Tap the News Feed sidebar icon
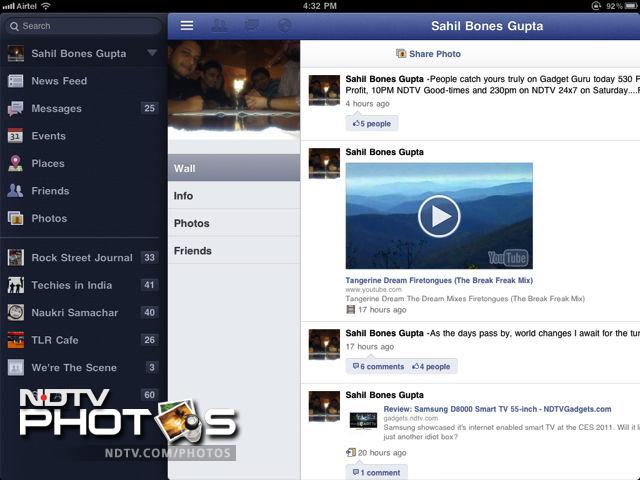 pos(16,81)
